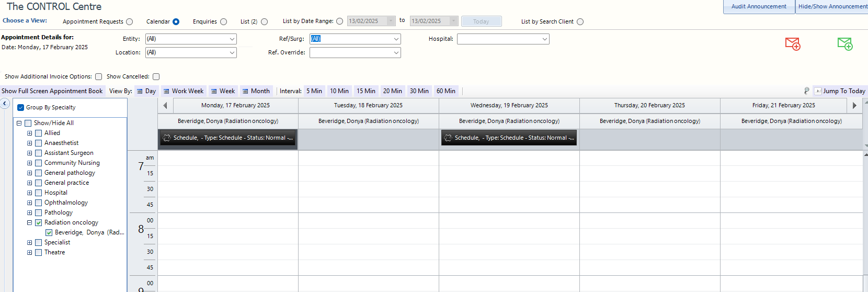Select List by Date Range radio
Viewport: 868px width, 292px height.
[x=340, y=21]
